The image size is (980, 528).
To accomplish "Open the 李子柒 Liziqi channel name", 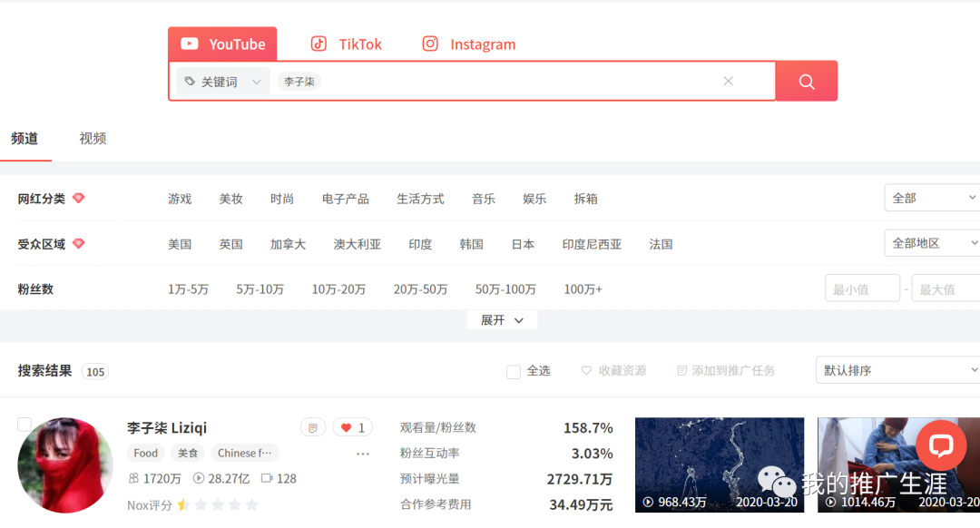I will 167,428.
